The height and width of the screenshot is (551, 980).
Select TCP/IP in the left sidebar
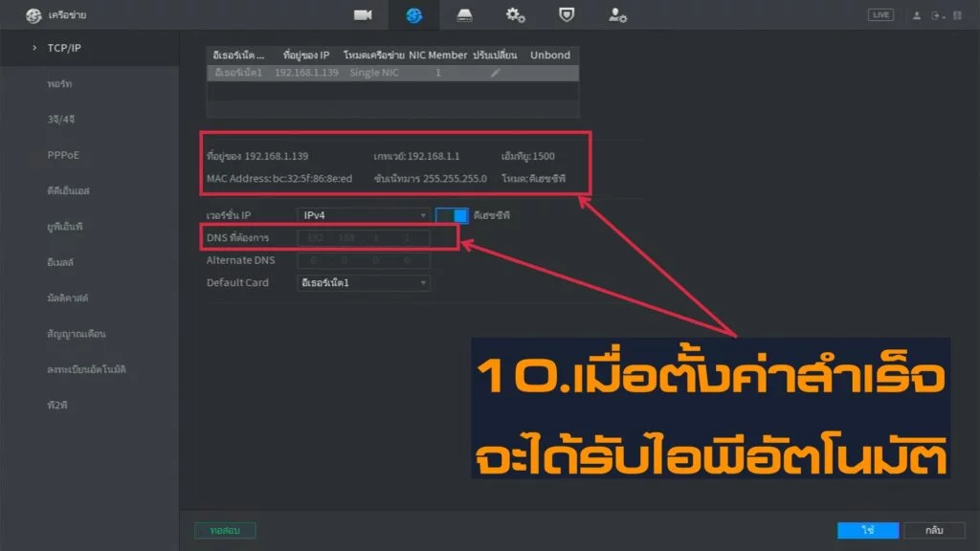click(x=64, y=47)
